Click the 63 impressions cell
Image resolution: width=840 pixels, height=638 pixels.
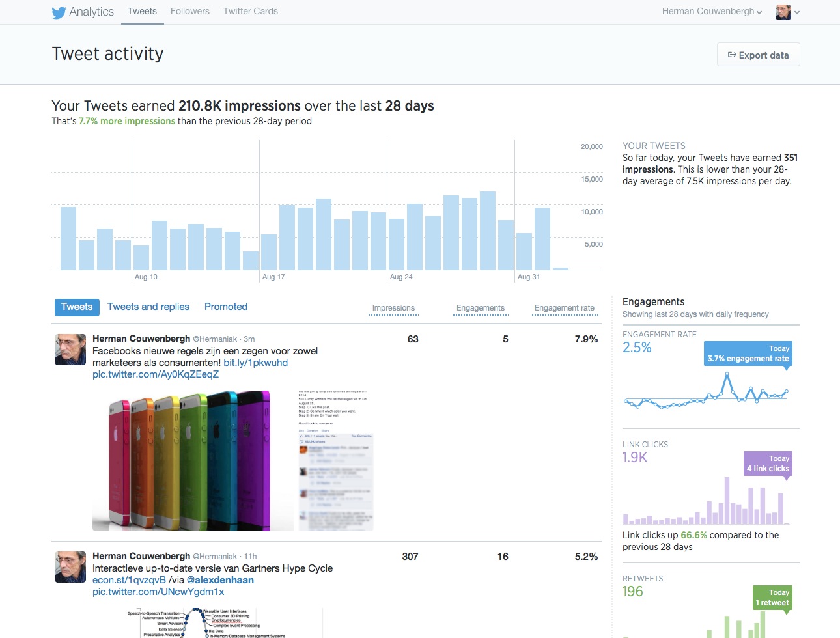click(x=413, y=339)
